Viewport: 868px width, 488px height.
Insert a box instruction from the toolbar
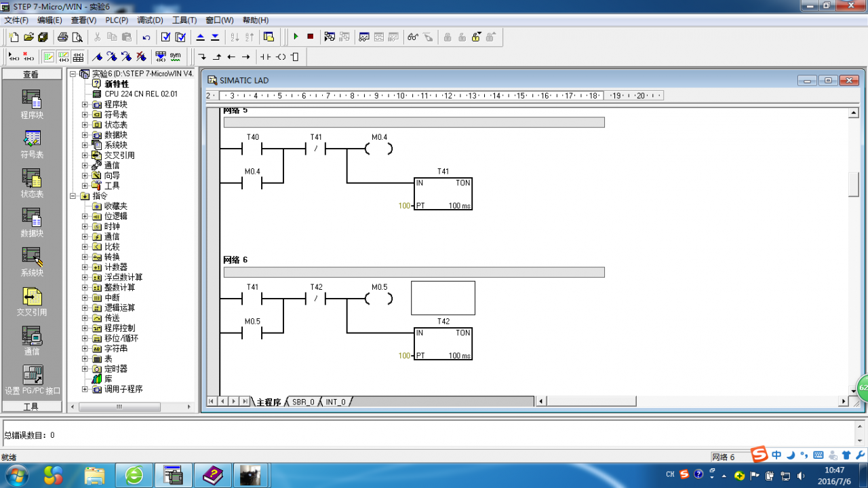295,56
